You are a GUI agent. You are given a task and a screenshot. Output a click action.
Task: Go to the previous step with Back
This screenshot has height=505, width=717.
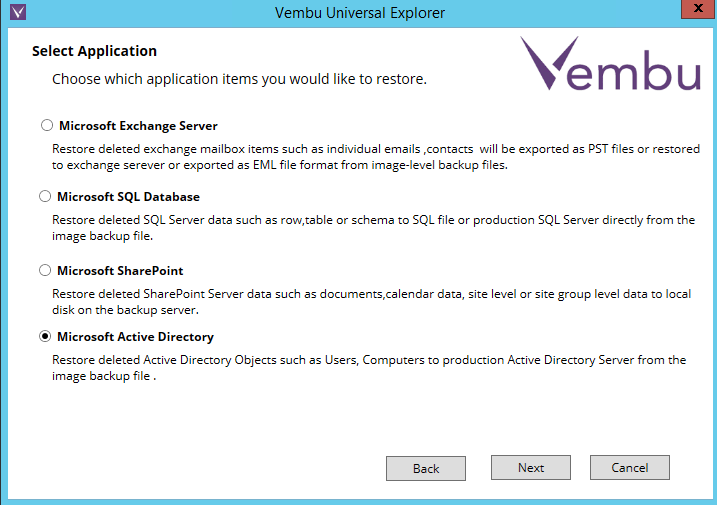426,468
